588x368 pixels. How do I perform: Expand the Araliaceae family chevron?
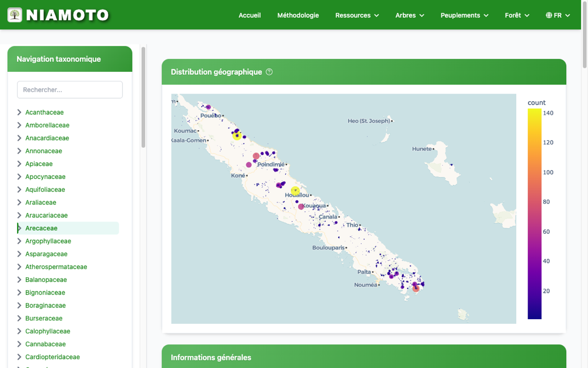click(x=19, y=203)
